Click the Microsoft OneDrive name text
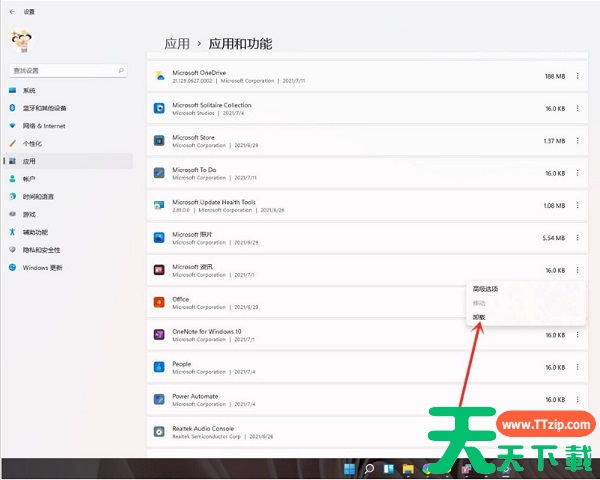The image size is (600, 480). (199, 72)
